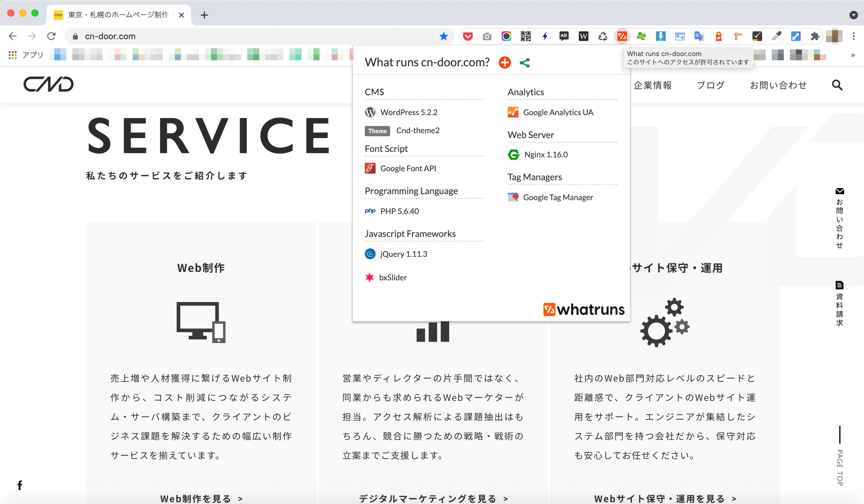Viewport: 864px width, 504px height.
Task: Open the Alt text extension icon
Action: coord(564,36)
